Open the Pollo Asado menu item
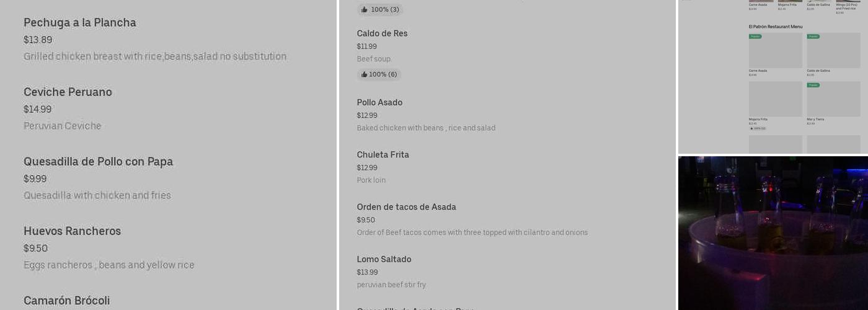Viewport: 868px width, 310px height. (379, 103)
